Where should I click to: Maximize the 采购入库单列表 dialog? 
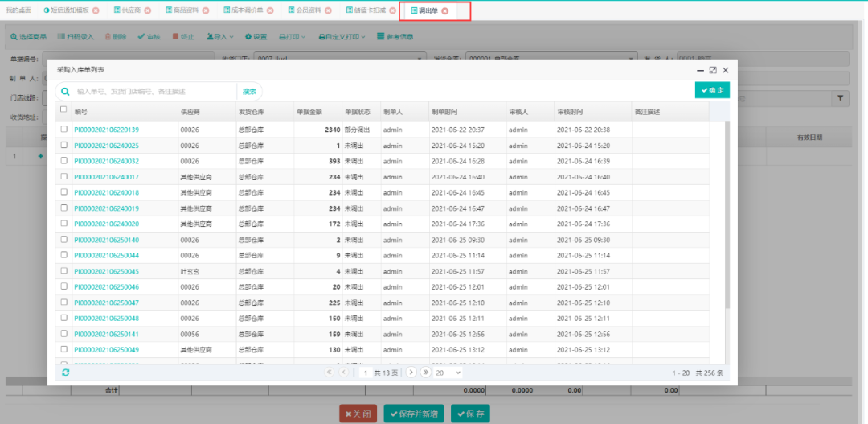pyautogui.click(x=712, y=71)
